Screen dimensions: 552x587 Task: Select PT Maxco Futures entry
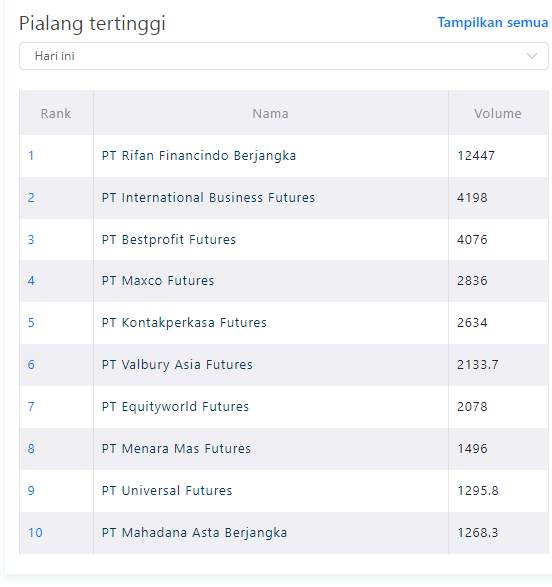coord(158,281)
